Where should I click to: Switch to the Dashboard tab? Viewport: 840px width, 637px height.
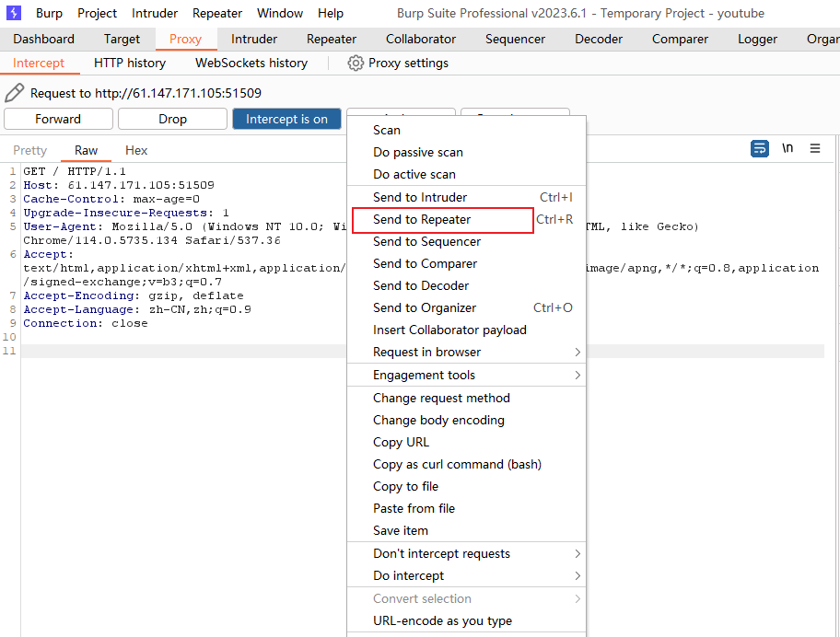tap(44, 39)
